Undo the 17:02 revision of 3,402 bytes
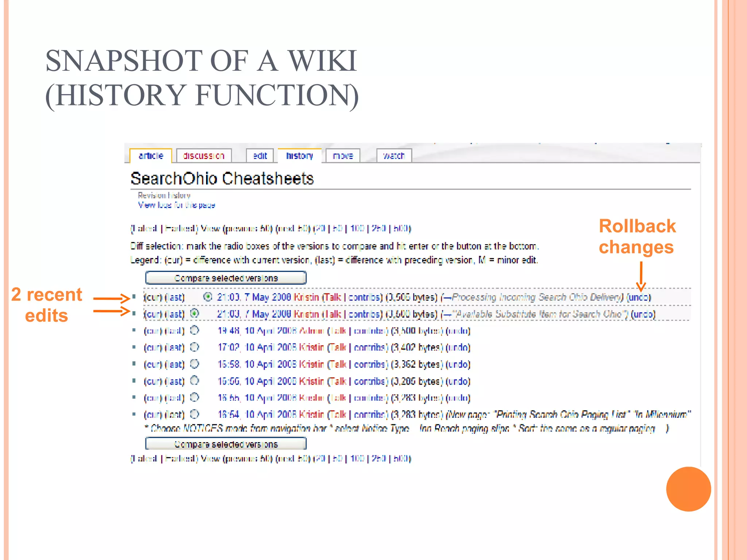This screenshot has height=560, width=747. click(458, 347)
